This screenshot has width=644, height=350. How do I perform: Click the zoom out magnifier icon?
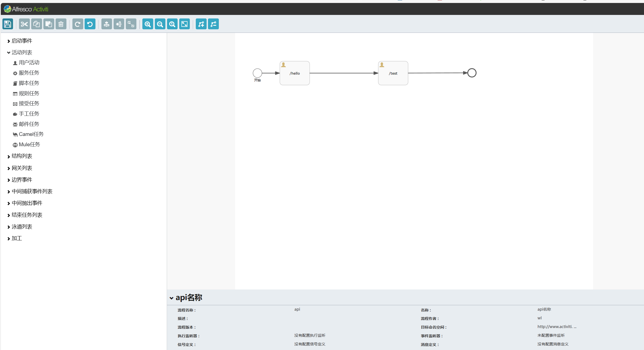click(160, 24)
